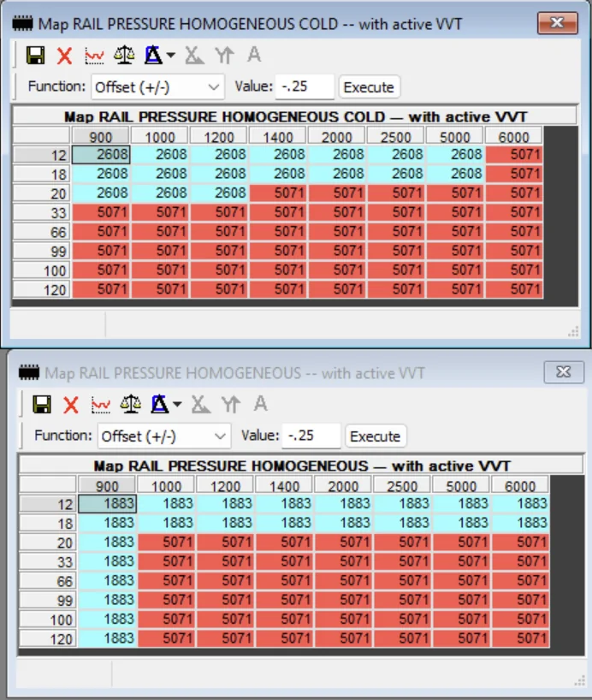Image resolution: width=592 pixels, height=700 pixels.
Task: Select column header 6000 in COLD map
Action: coord(513,136)
